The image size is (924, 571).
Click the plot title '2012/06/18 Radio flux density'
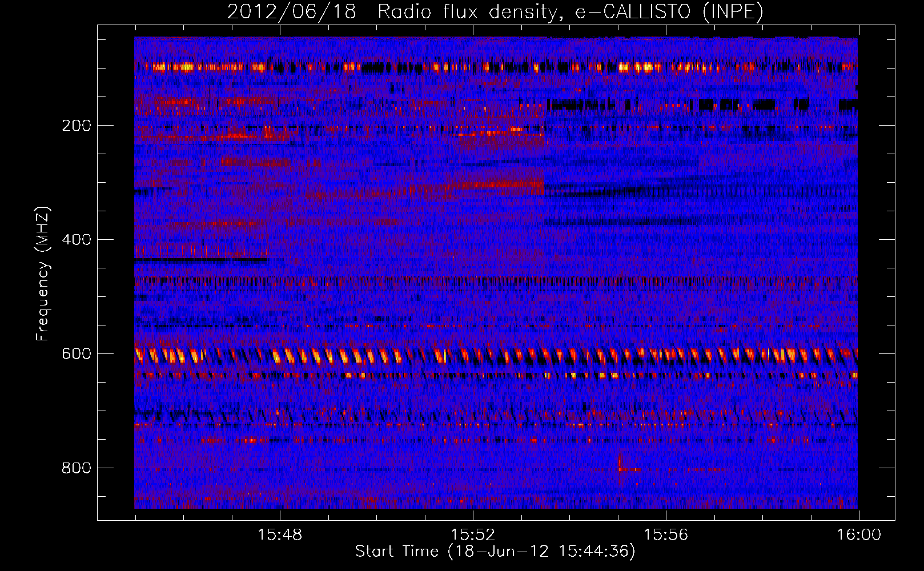[x=495, y=11]
